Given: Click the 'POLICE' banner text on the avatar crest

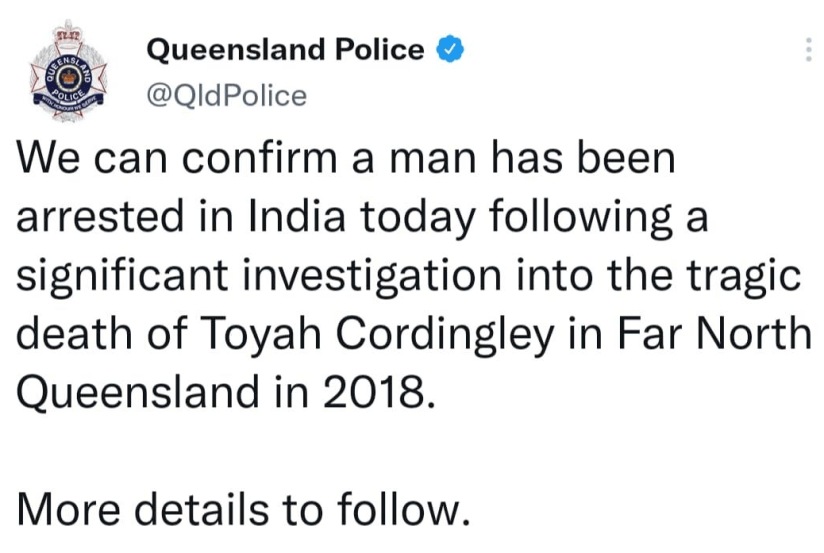Looking at the screenshot, I should 69,96.
